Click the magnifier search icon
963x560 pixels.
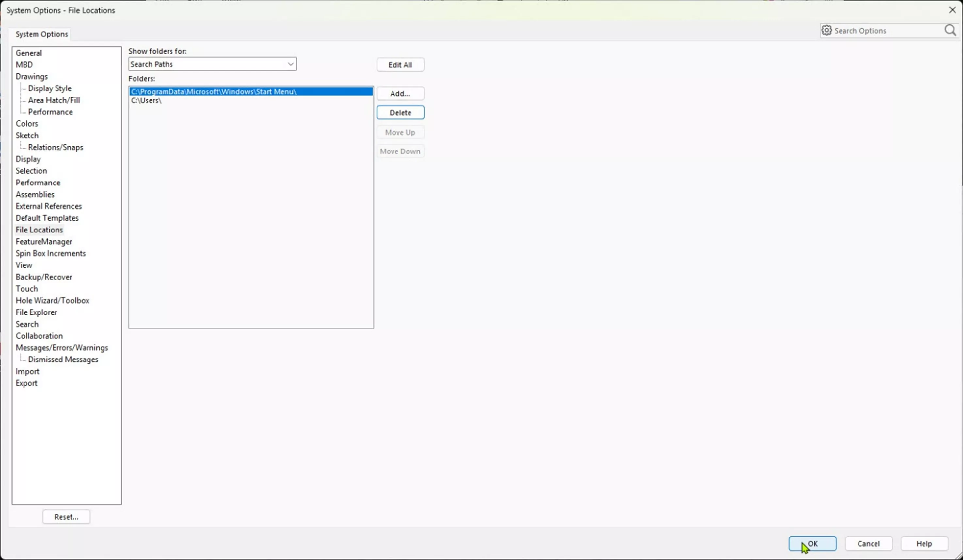pyautogui.click(x=950, y=30)
